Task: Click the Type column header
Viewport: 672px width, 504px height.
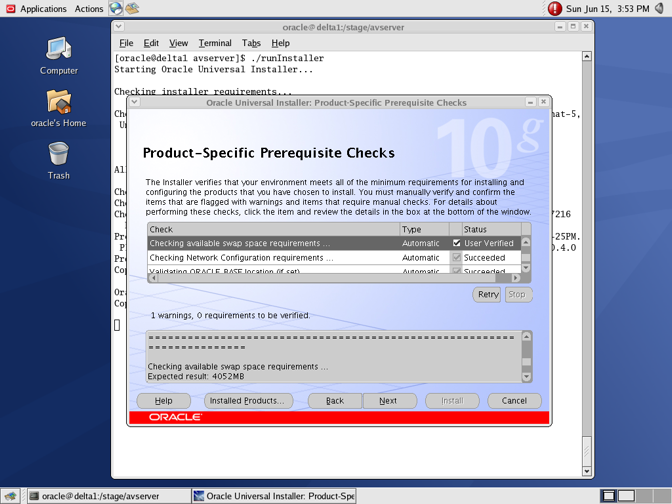Action: click(424, 229)
